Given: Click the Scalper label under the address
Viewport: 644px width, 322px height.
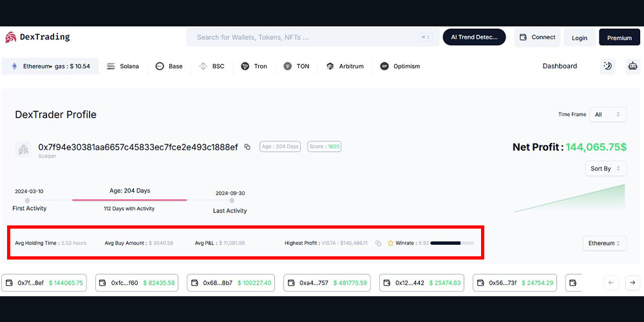Looking at the screenshot, I should click(47, 156).
